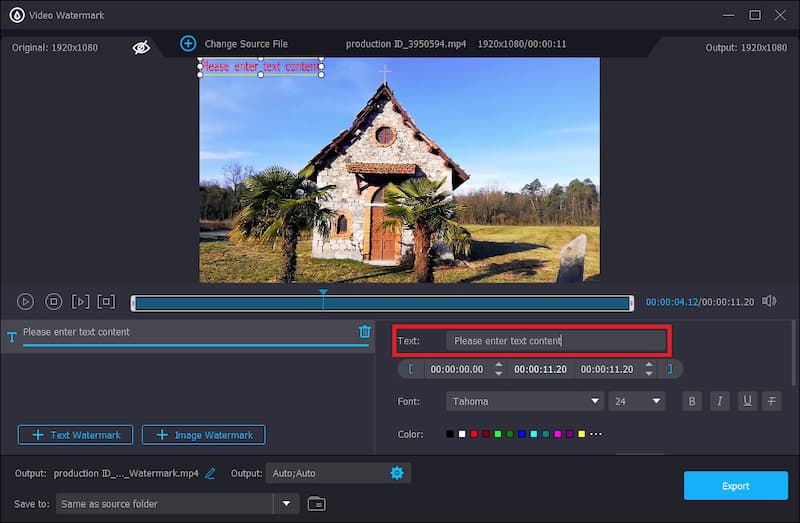Pick the white color swatch
Screen dimensions: 800x523
462,434
